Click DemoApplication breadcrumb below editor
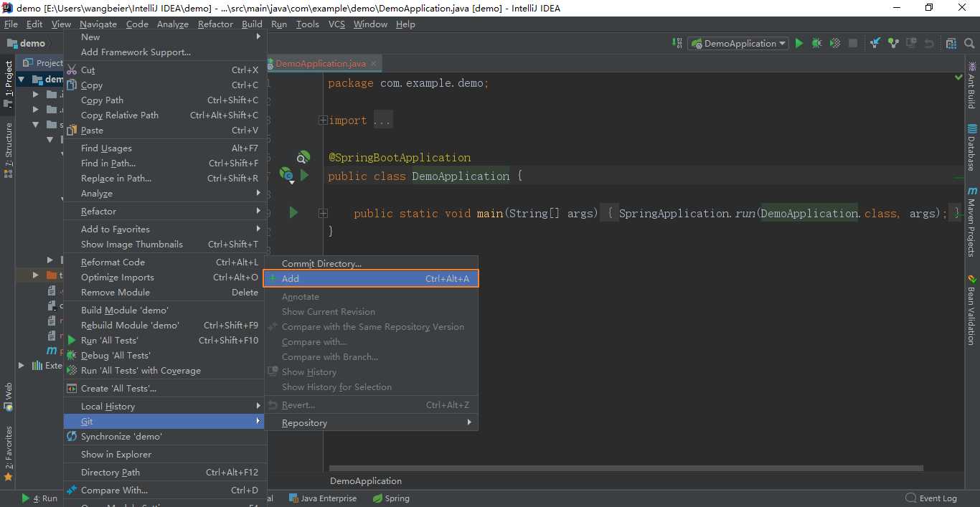The width and height of the screenshot is (980, 507). [366, 480]
